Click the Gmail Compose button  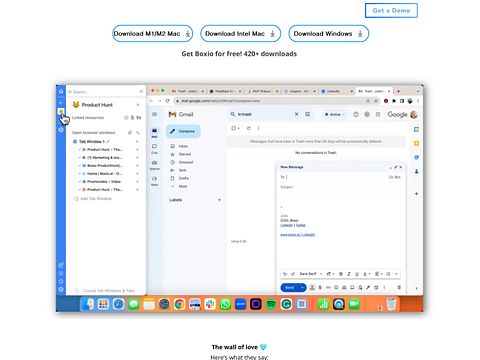coord(183,131)
